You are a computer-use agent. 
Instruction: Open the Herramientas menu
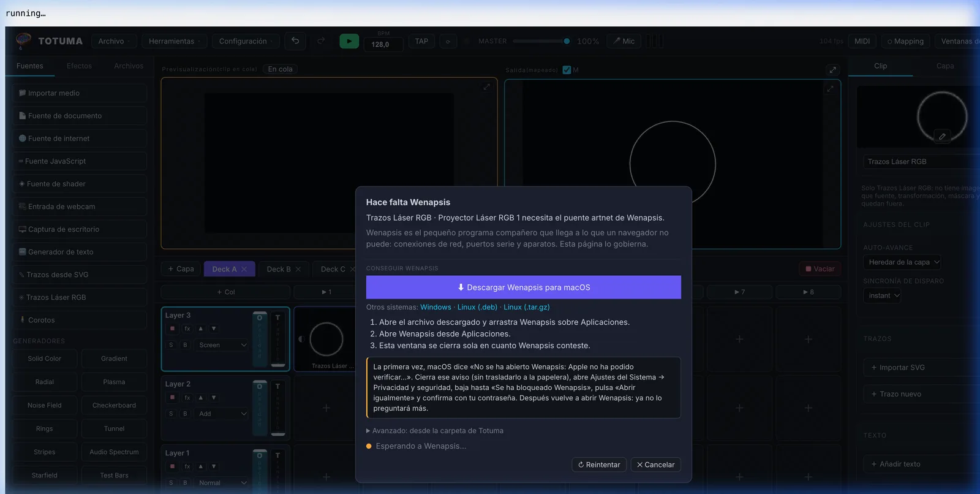[x=174, y=41]
